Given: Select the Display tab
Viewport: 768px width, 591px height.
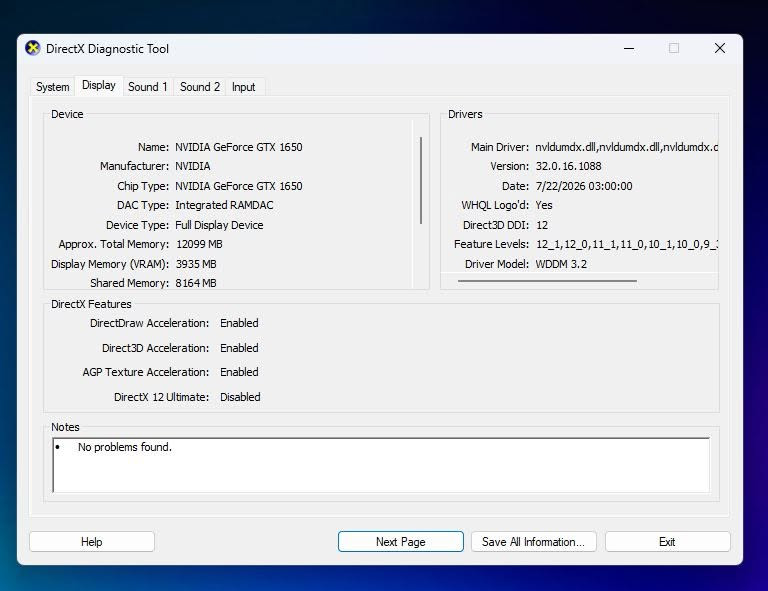Looking at the screenshot, I should pos(98,85).
